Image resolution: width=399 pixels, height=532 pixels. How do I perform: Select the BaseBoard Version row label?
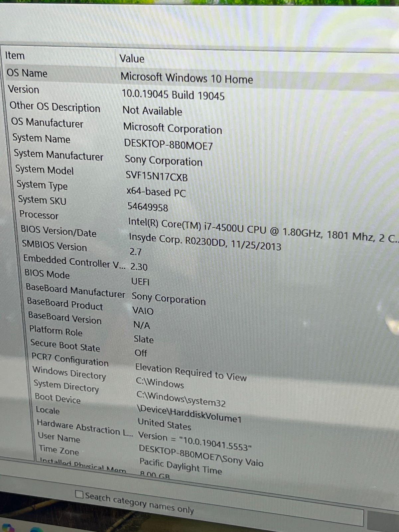click(x=65, y=318)
